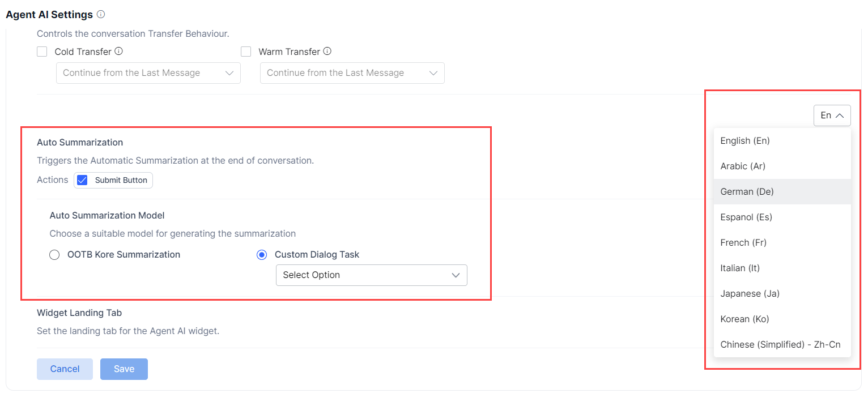This screenshot has width=868, height=402.
Task: Uncheck the Submit Button checkbox
Action: (x=83, y=180)
